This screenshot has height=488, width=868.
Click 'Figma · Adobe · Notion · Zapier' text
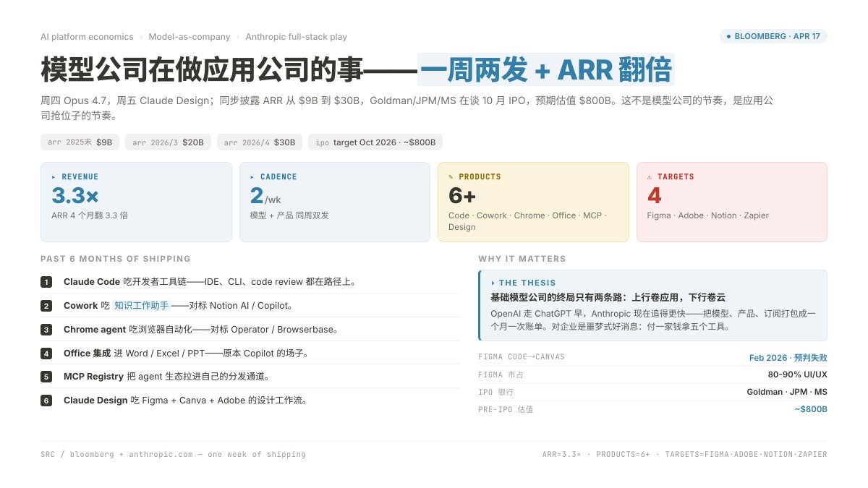pos(708,215)
